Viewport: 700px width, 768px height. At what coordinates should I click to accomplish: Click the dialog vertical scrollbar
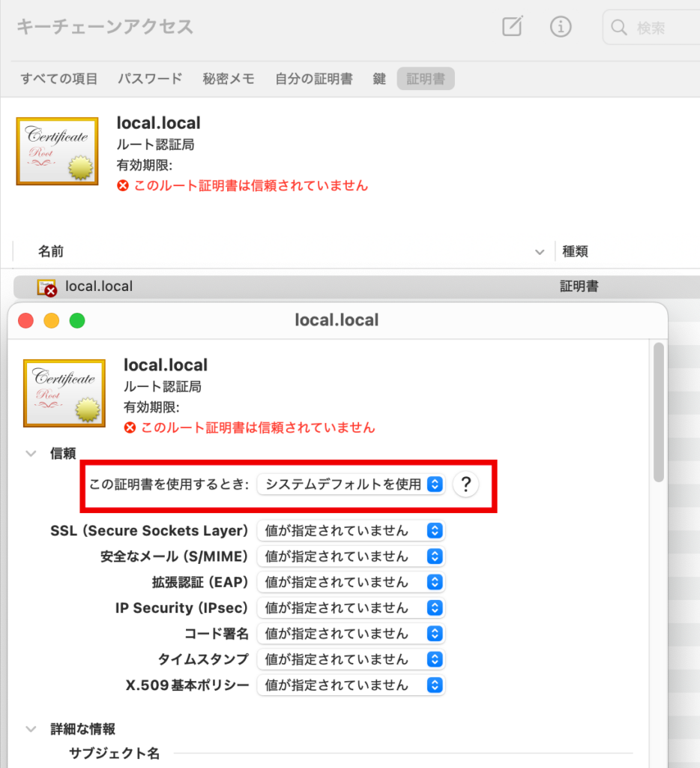click(x=659, y=412)
